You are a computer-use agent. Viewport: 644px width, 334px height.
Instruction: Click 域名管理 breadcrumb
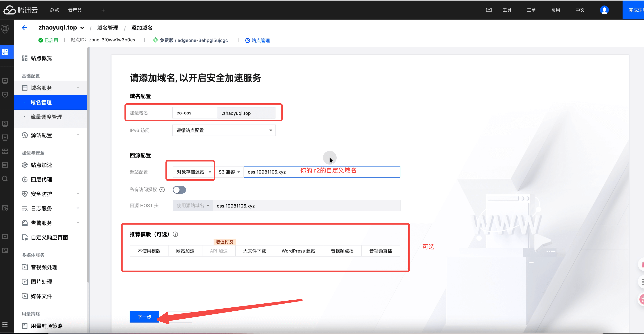click(x=108, y=28)
